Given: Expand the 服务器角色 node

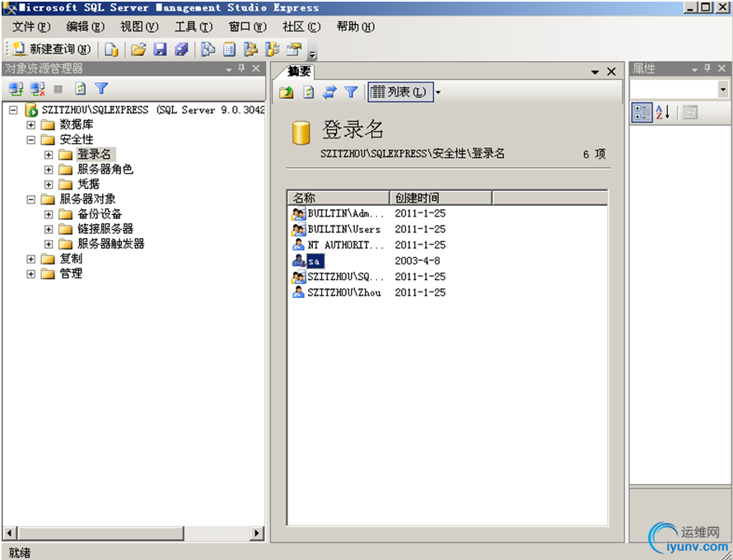Looking at the screenshot, I should 49,169.
